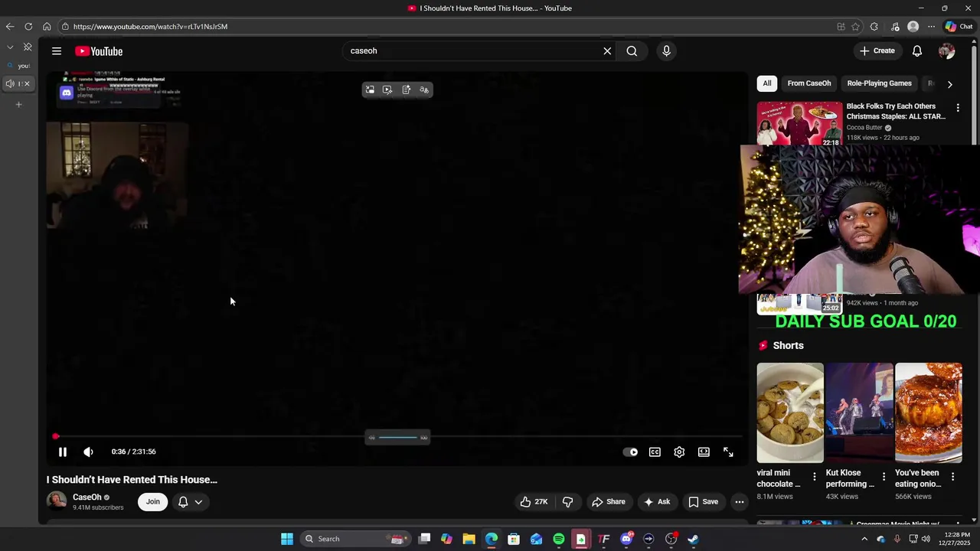Reload the page

(28, 26)
